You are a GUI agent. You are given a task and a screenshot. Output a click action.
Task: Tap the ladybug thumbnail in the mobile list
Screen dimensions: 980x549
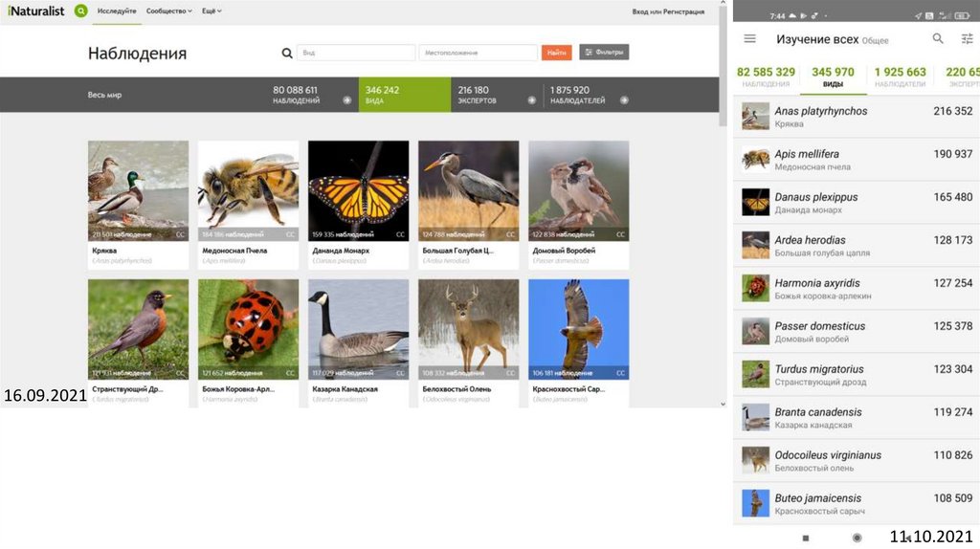click(756, 289)
